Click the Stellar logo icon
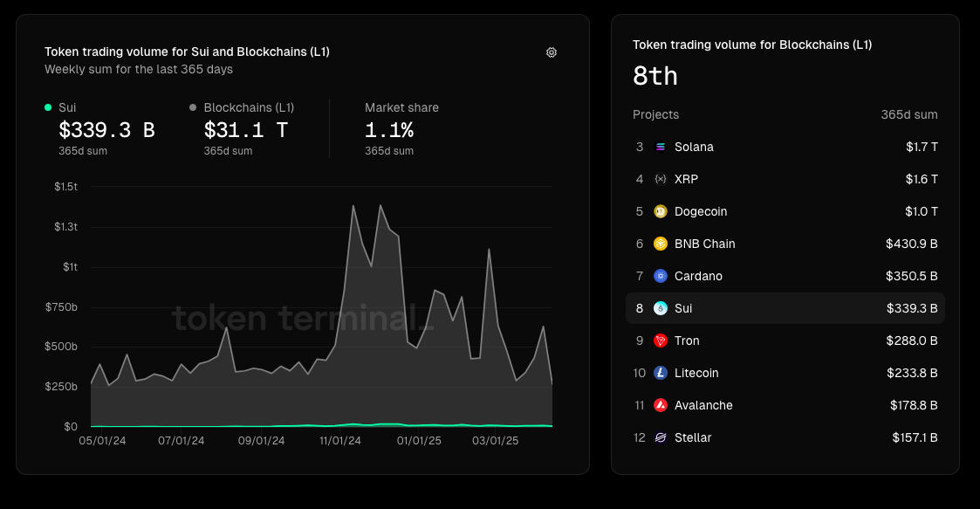 661,437
